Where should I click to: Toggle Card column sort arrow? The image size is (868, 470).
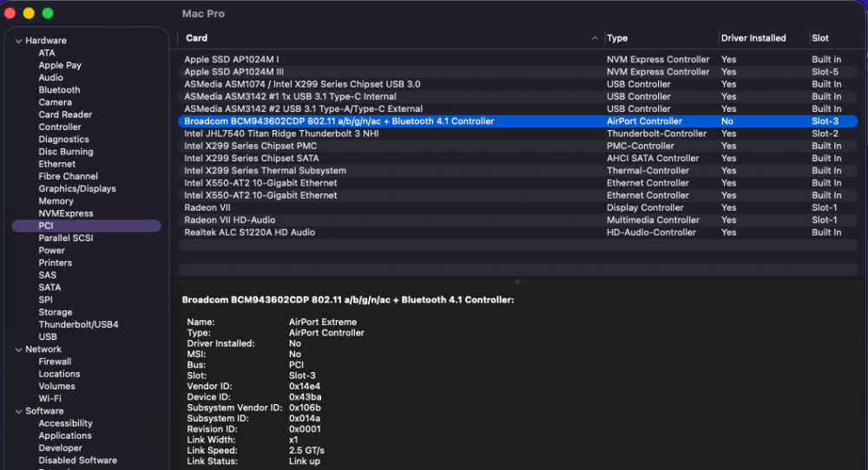click(x=595, y=38)
